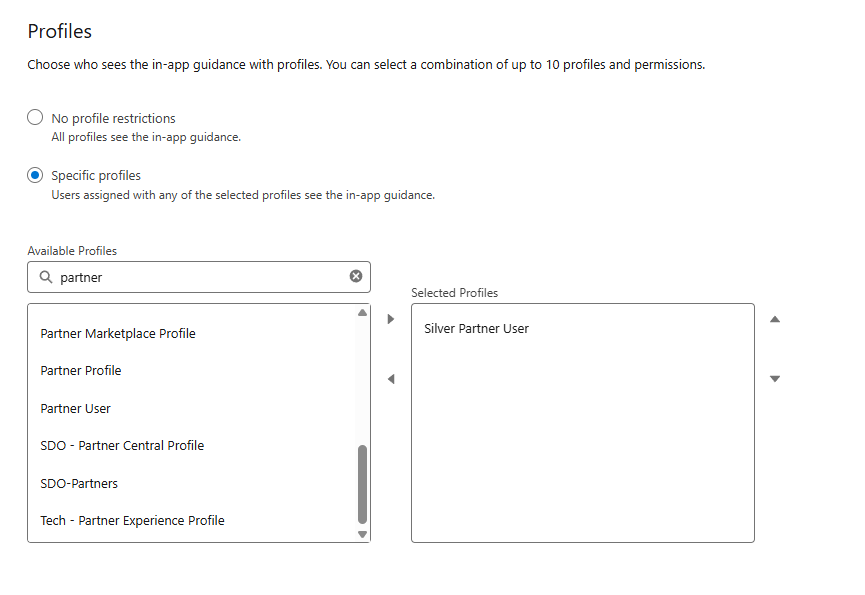Click the magnifier icon in the search box

pyautogui.click(x=45, y=277)
